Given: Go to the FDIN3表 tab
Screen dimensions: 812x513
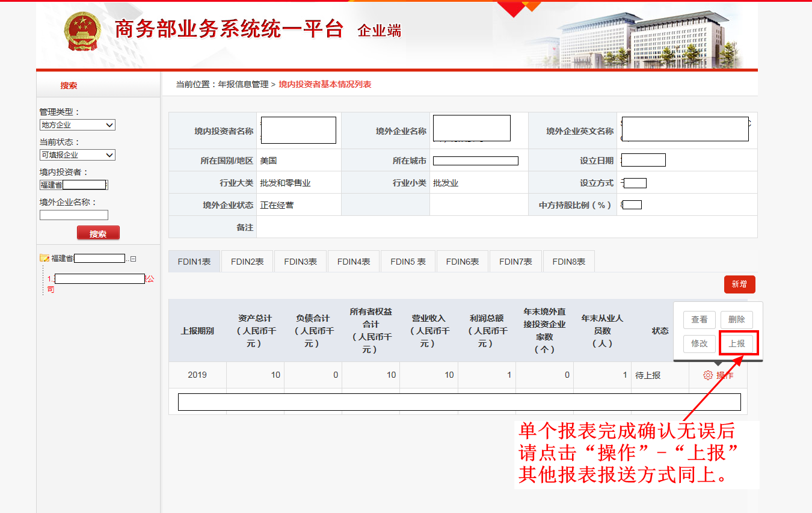Looking at the screenshot, I should pyautogui.click(x=300, y=262).
